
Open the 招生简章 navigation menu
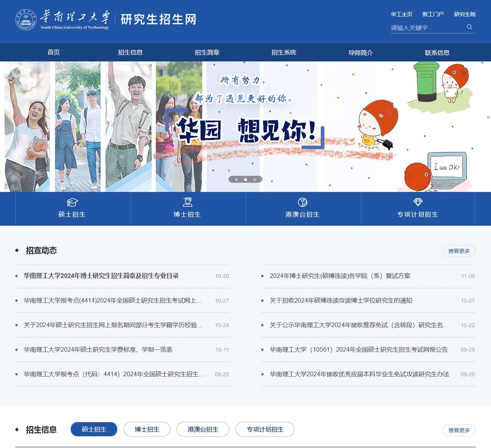click(x=207, y=52)
